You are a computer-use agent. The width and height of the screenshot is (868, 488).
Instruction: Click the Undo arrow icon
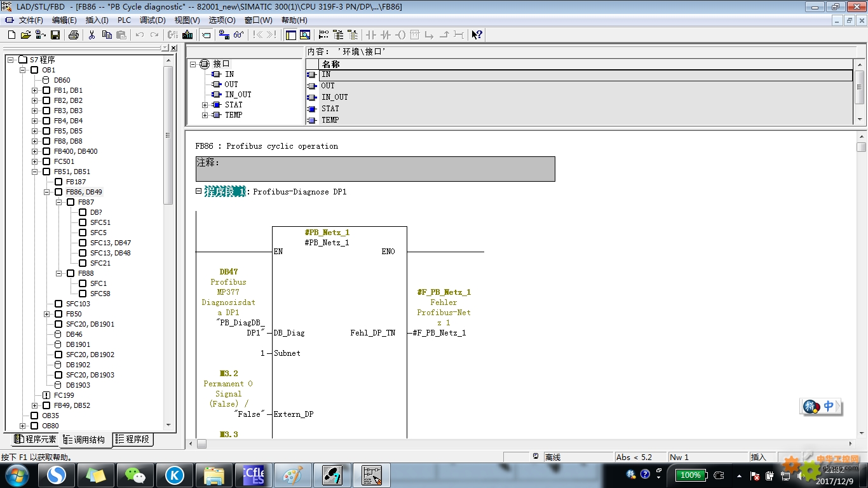click(140, 35)
